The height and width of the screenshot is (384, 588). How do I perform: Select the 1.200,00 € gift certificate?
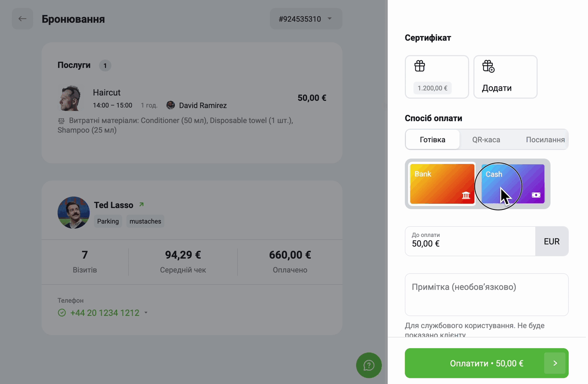coord(437,77)
